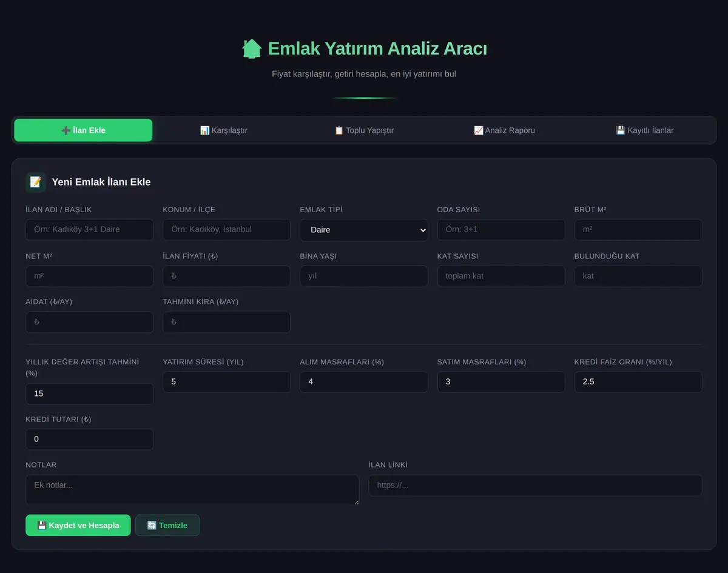Viewport: 728px width, 573px height.
Task: Click the Yeni Emlak İlanı Ekle heading
Action: [x=101, y=182]
